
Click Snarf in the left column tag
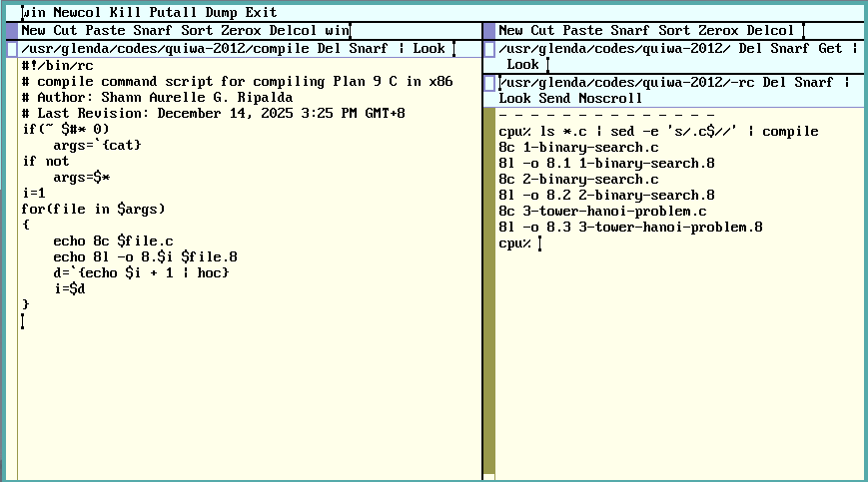pyautogui.click(x=152, y=30)
